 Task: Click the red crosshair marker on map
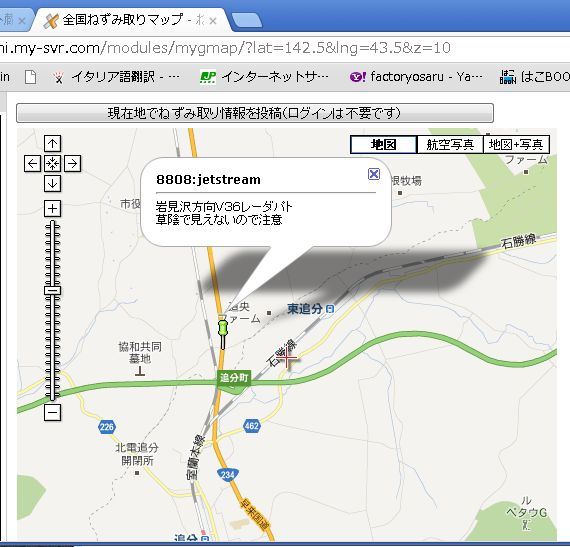[x=287, y=358]
